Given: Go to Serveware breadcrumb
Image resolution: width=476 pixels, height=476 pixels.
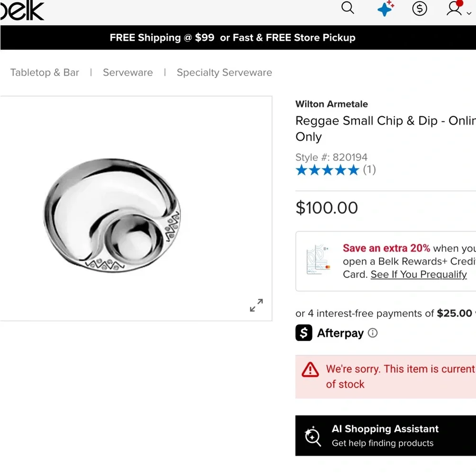Looking at the screenshot, I should coord(128,72).
